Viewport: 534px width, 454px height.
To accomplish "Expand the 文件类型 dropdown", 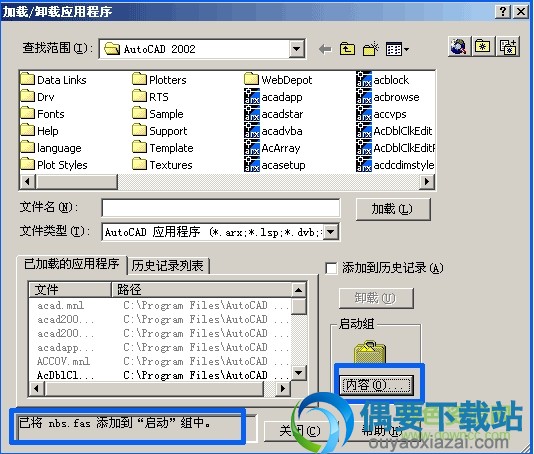I will tap(330, 232).
